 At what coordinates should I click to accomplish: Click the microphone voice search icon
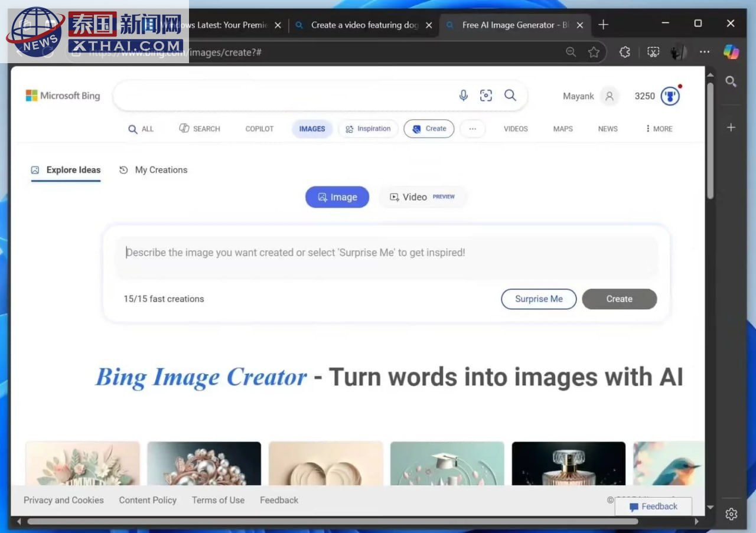(x=464, y=96)
